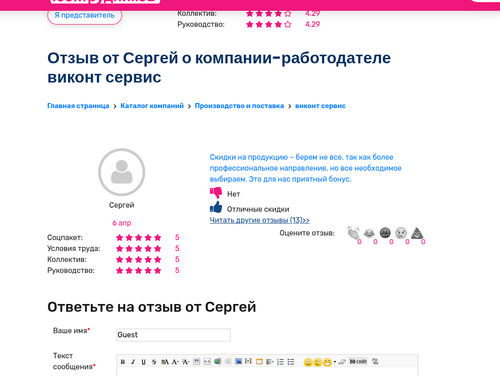Viewport: 500px width, 376px height.
Task: Click the 'Ваше имя' Guest input field
Action: pos(173,335)
